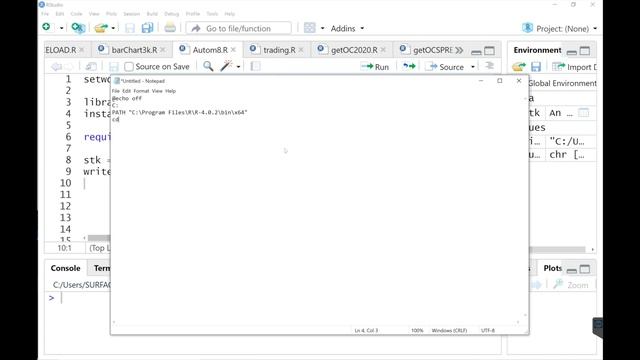Maximize the Environment pane
640x360 pixels.
[585, 51]
